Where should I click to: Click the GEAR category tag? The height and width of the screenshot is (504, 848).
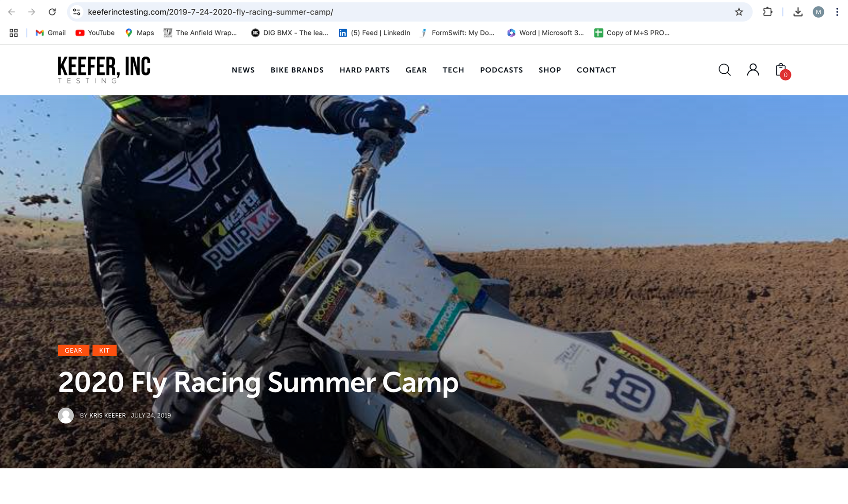(73, 350)
